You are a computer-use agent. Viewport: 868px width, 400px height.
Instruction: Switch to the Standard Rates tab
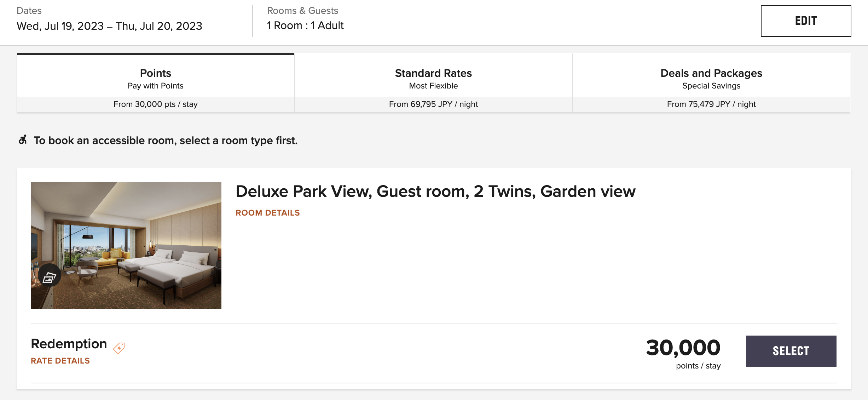(x=433, y=83)
